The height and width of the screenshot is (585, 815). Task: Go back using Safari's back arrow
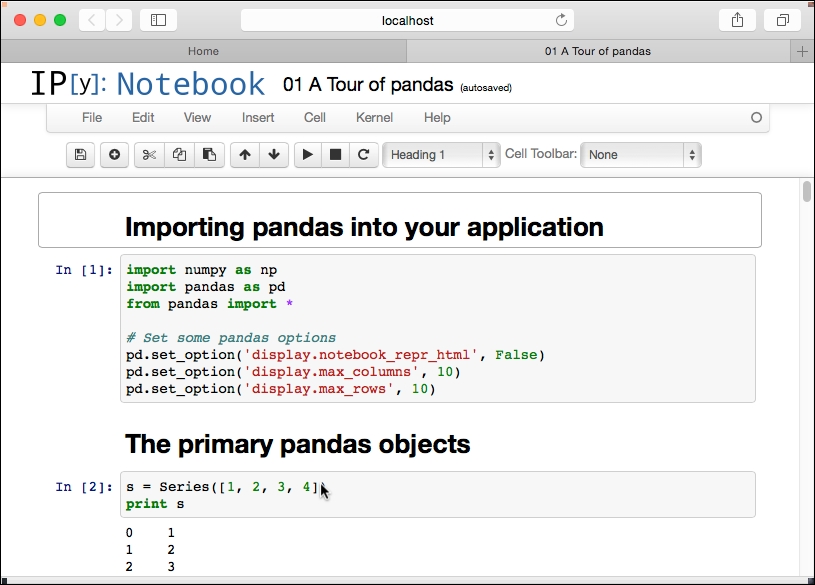(92, 20)
